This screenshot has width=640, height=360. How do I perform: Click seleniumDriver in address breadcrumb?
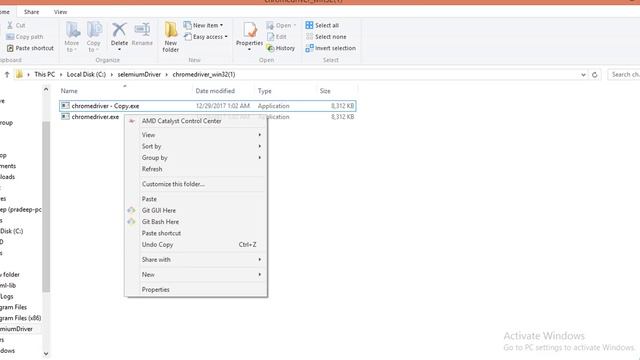click(x=139, y=74)
